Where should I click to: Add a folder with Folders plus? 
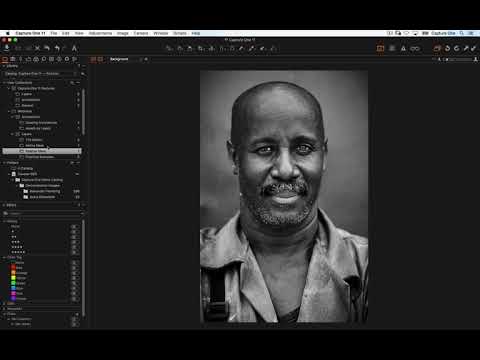click(72, 163)
